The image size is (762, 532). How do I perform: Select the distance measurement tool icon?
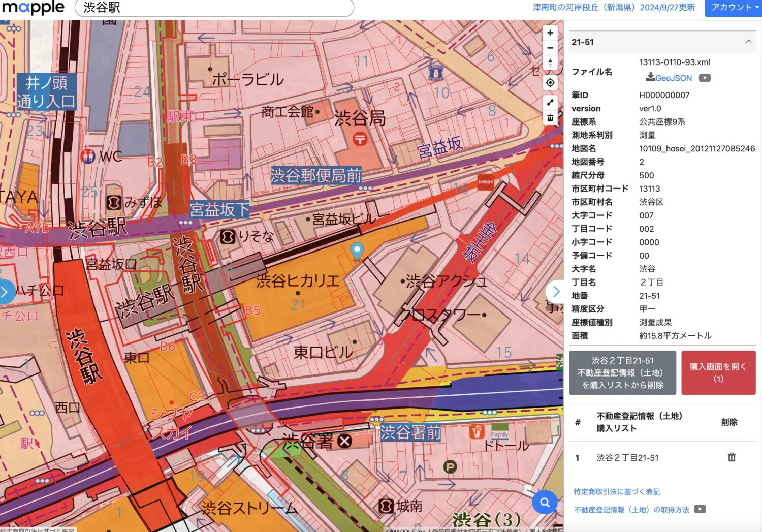(550, 102)
